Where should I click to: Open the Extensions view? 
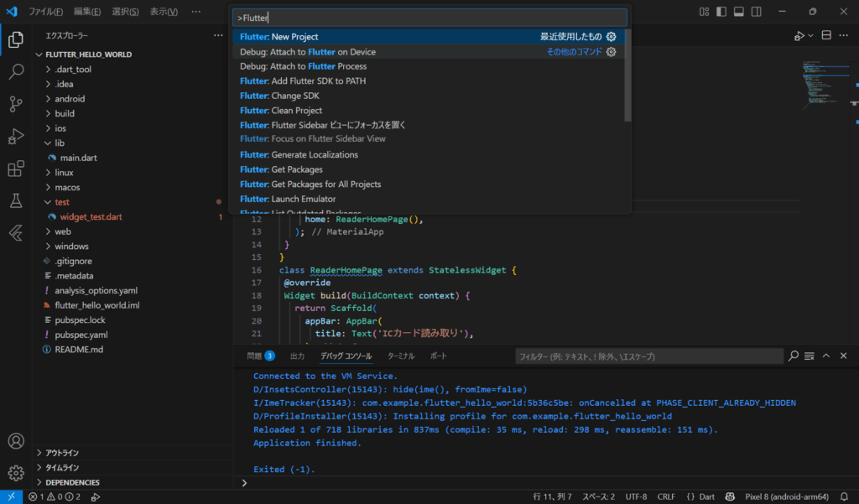click(16, 169)
